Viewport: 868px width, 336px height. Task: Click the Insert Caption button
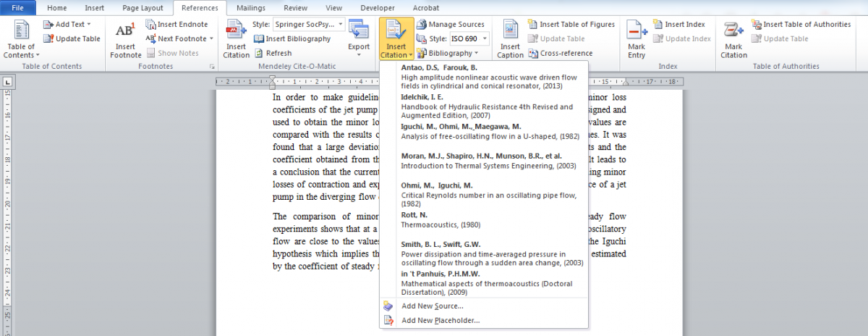(510, 39)
